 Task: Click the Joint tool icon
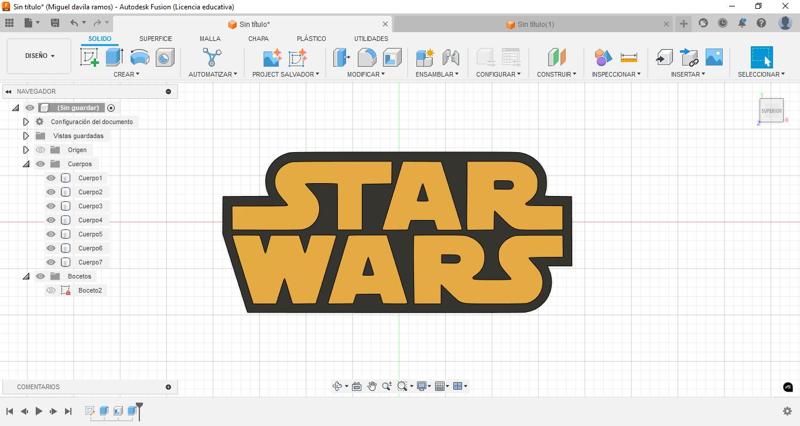point(451,57)
